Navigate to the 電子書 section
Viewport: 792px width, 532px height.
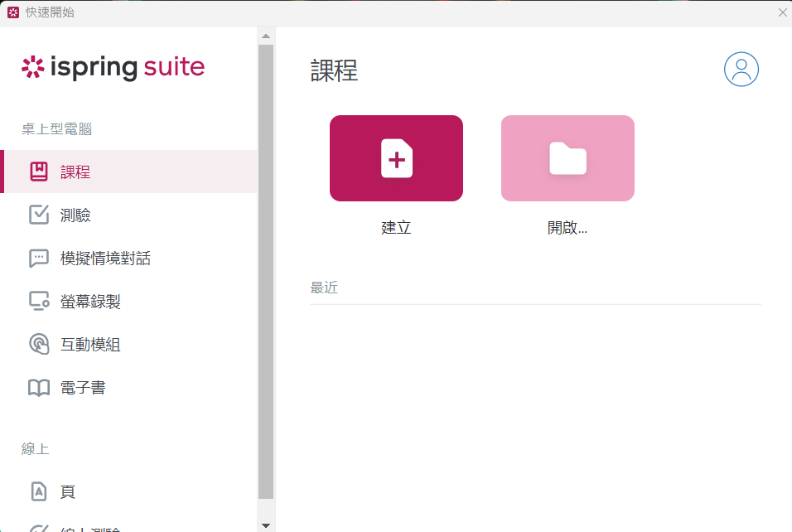pyautogui.click(x=128, y=388)
